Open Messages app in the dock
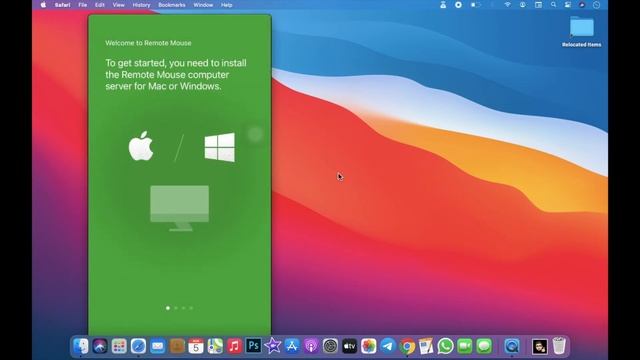 pyautogui.click(x=484, y=346)
